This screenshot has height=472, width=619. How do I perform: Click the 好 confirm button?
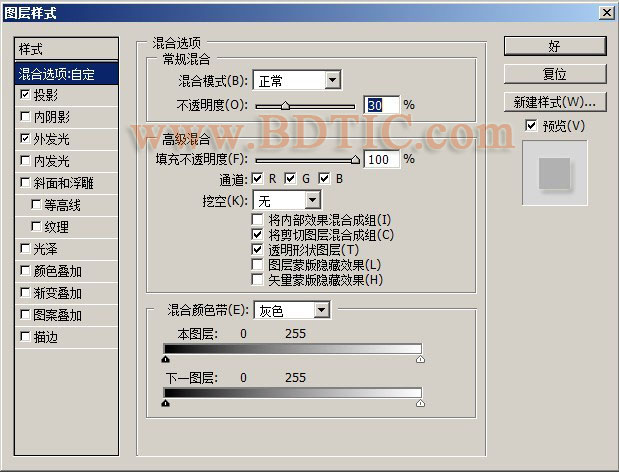click(554, 46)
